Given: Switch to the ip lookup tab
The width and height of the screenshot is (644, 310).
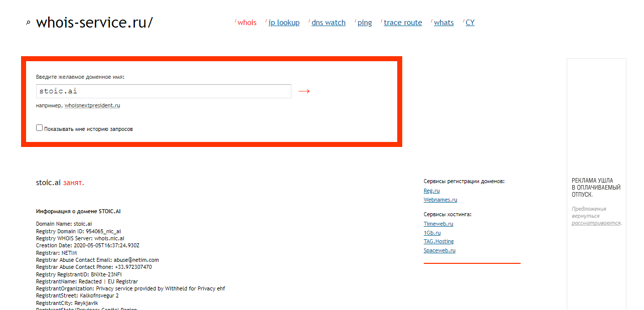Looking at the screenshot, I should [x=284, y=23].
